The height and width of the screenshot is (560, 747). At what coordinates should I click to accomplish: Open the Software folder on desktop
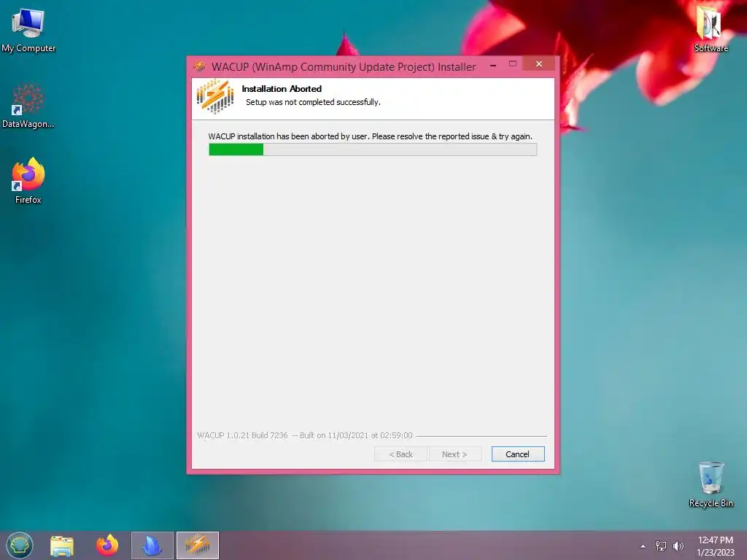pyautogui.click(x=711, y=29)
